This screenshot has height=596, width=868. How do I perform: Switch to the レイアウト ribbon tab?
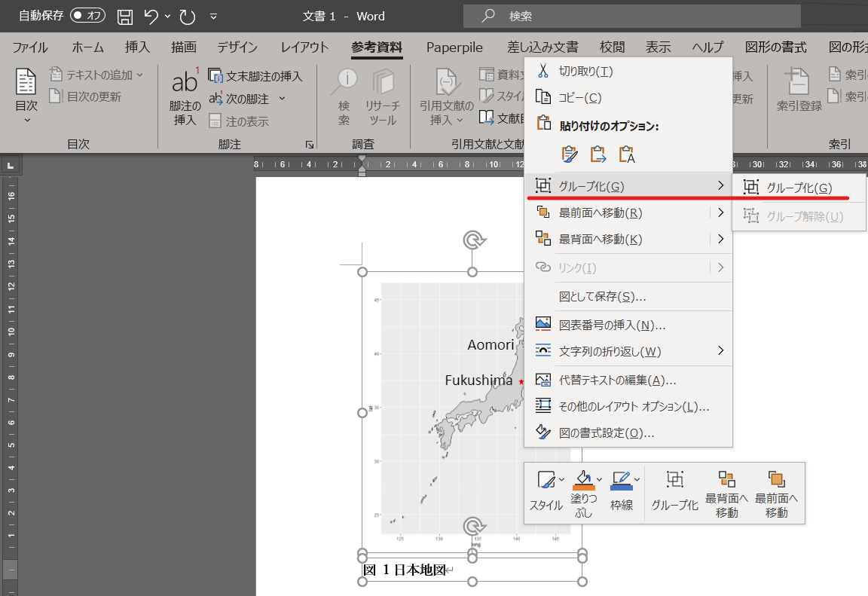(x=304, y=47)
